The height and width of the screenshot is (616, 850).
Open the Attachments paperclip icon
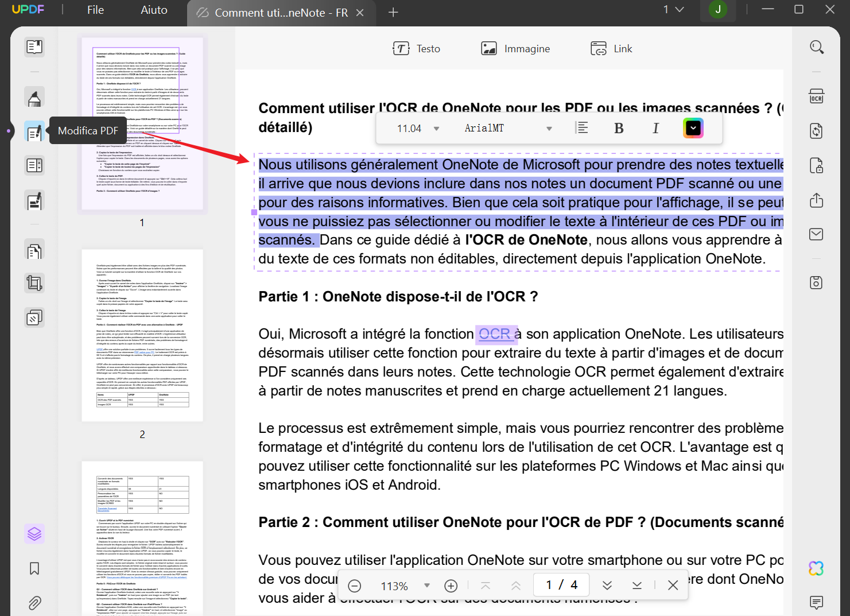34,603
